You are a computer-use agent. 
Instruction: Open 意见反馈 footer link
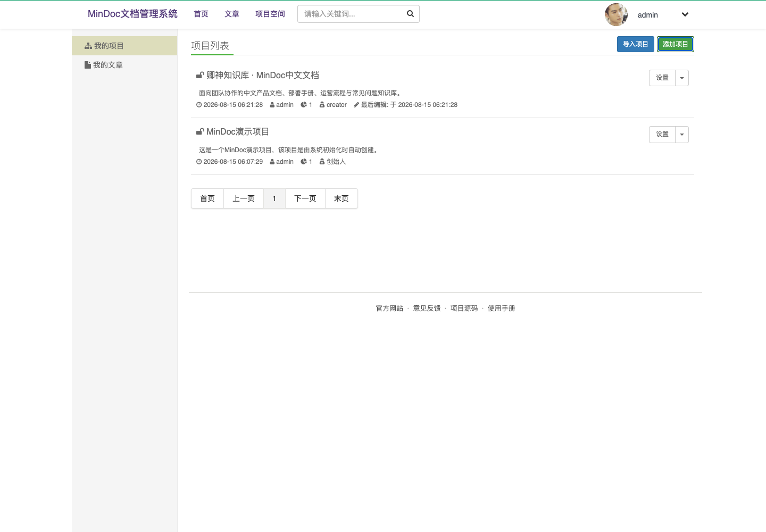coord(427,309)
